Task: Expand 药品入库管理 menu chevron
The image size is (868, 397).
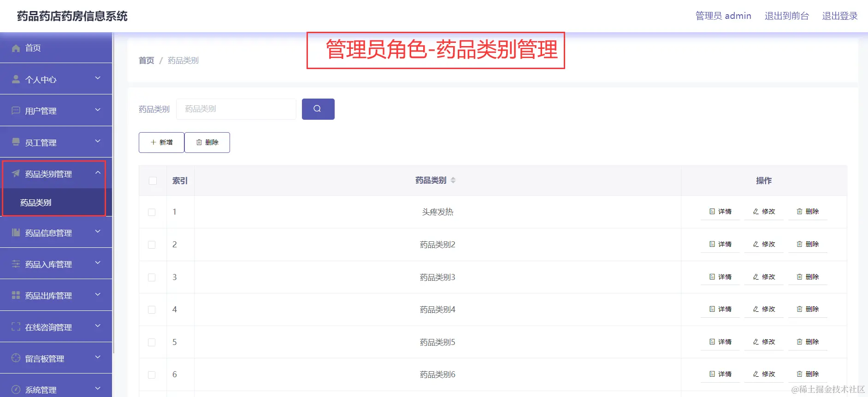Action: [x=98, y=263]
